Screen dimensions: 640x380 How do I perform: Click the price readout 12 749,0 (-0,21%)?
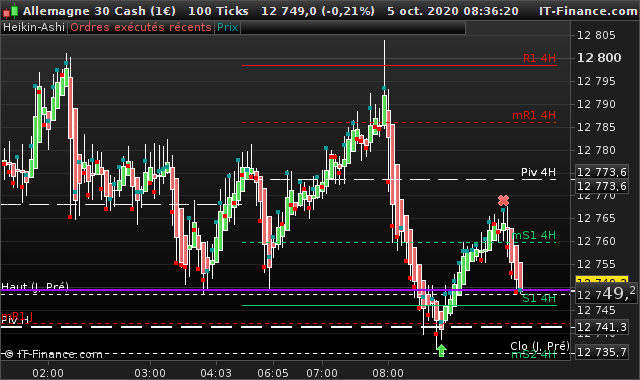point(318,11)
